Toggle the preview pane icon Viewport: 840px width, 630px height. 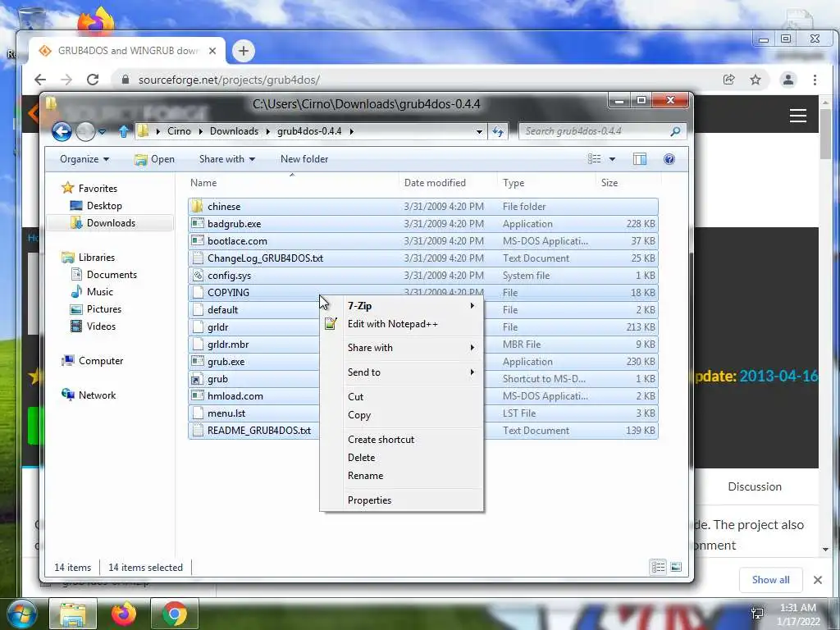tap(640, 159)
